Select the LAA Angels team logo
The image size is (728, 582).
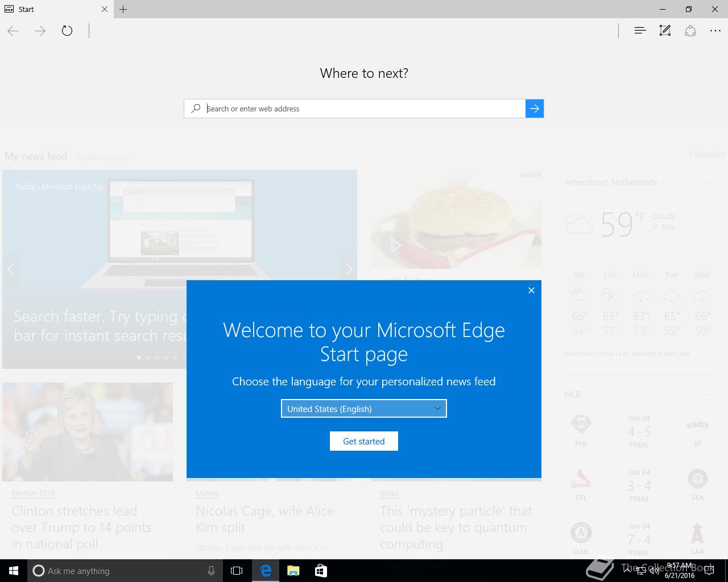click(x=697, y=533)
